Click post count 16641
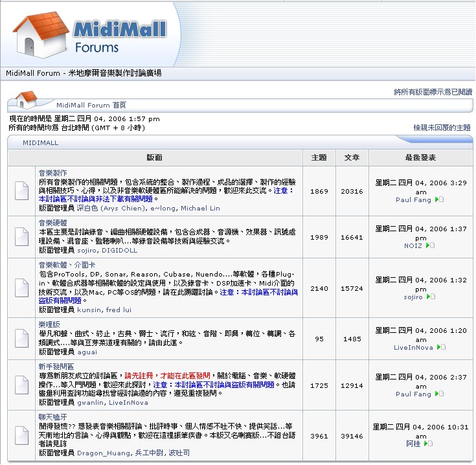 [352, 237]
